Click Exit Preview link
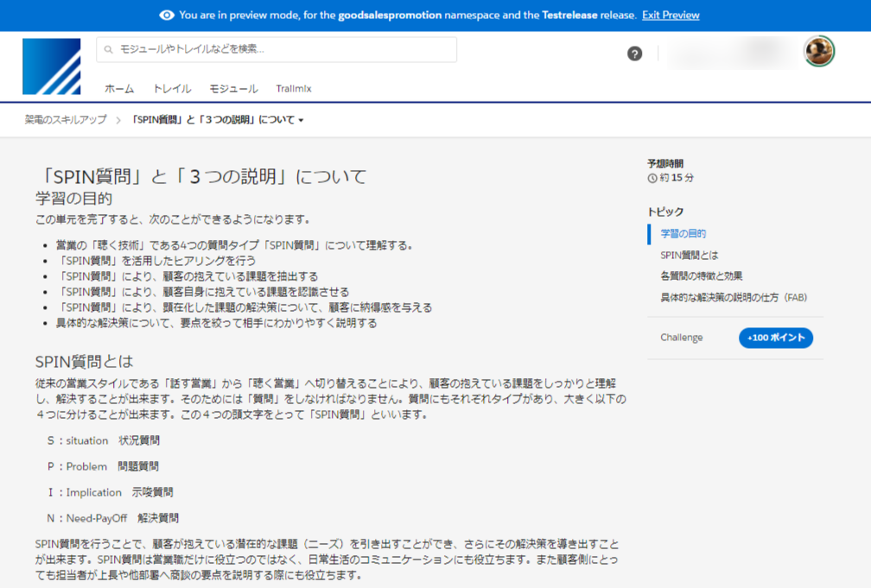The width and height of the screenshot is (871, 588). (x=671, y=16)
